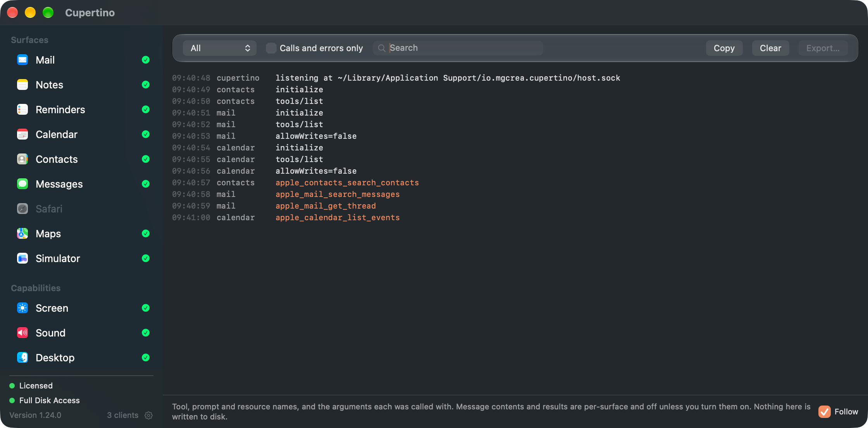
Task: Click the 09:40:49 contacts initialize line
Action: 248,90
